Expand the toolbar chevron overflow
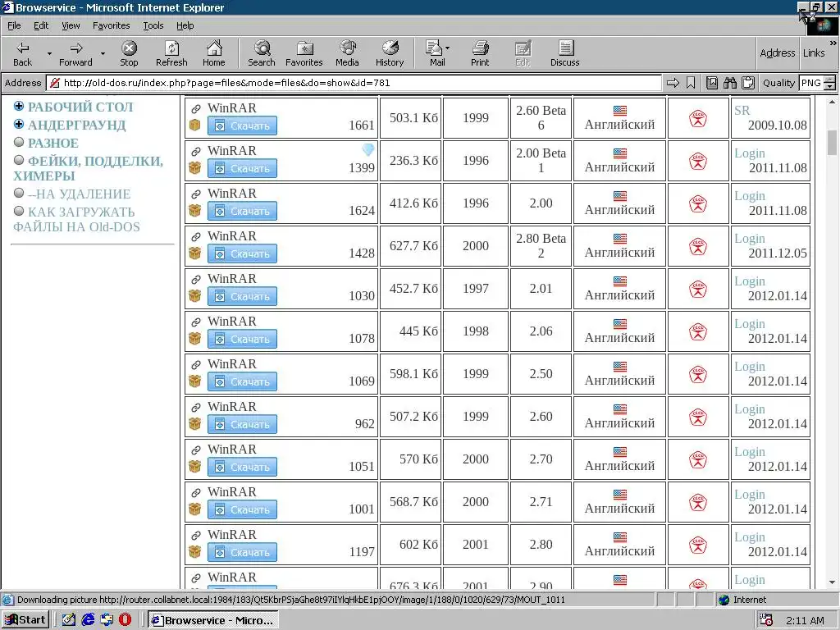Image resolution: width=840 pixels, height=630 pixels. (x=833, y=43)
